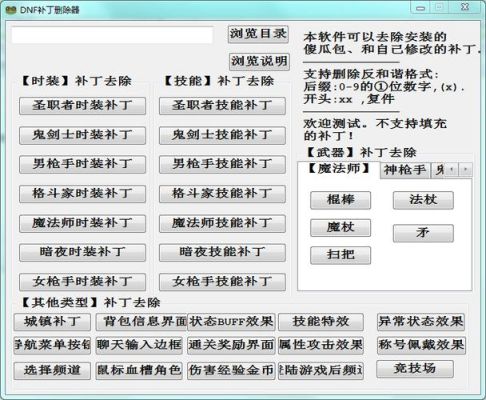The height and width of the screenshot is (400, 486).
Task: Choose 魔法师技能补丁
Action: (x=222, y=223)
